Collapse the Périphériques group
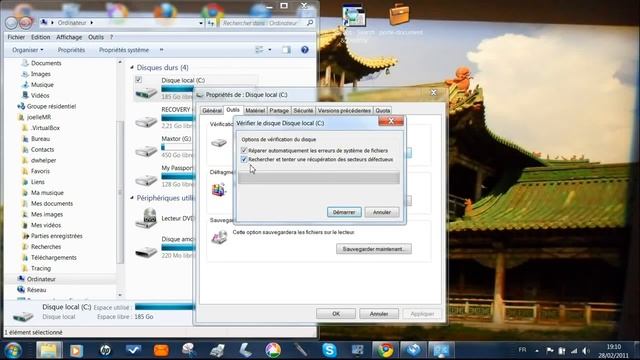 [132, 198]
